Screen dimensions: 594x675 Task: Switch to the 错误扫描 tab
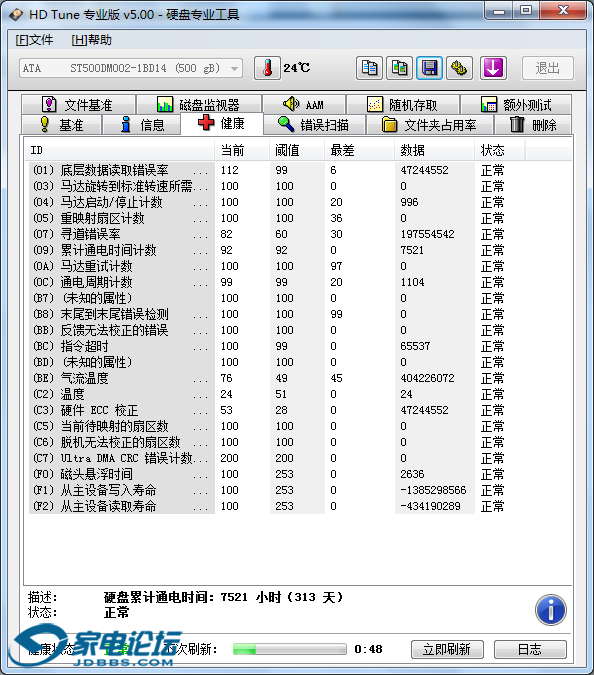[x=314, y=125]
